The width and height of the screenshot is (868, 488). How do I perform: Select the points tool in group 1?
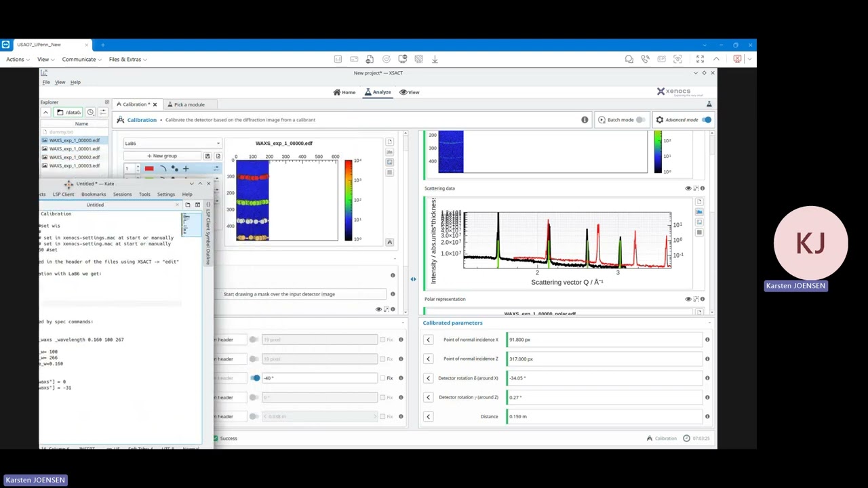click(174, 169)
